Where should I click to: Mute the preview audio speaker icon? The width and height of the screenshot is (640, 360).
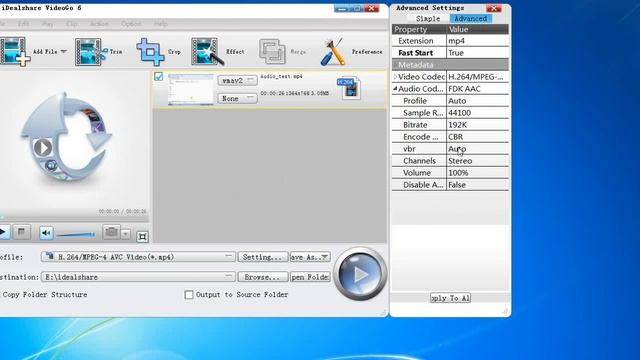click(46, 233)
